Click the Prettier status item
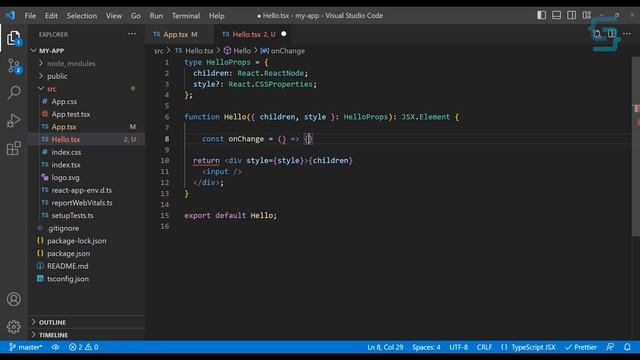This screenshot has width=640, height=360. point(581,347)
